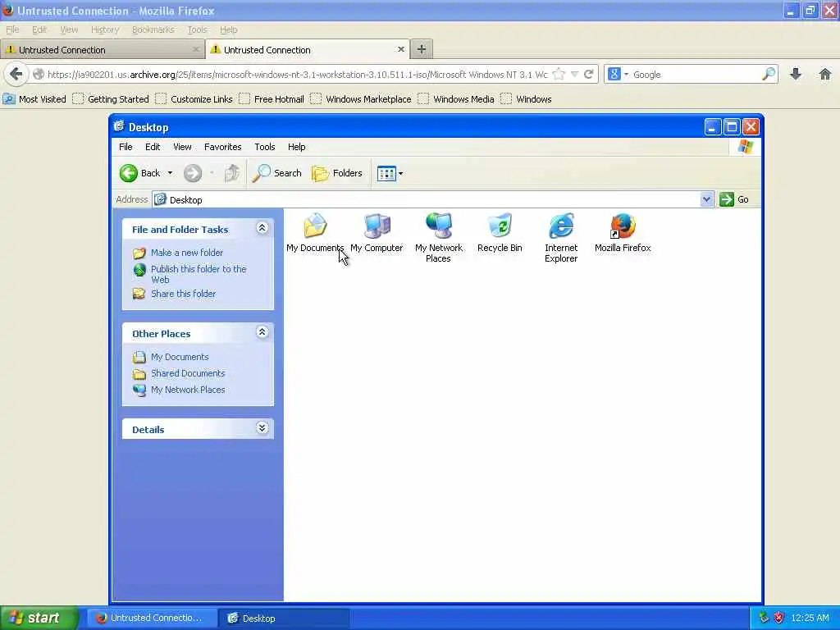Screen dimensions: 840x630
Task: Click the Windows start button
Action: 39,618
